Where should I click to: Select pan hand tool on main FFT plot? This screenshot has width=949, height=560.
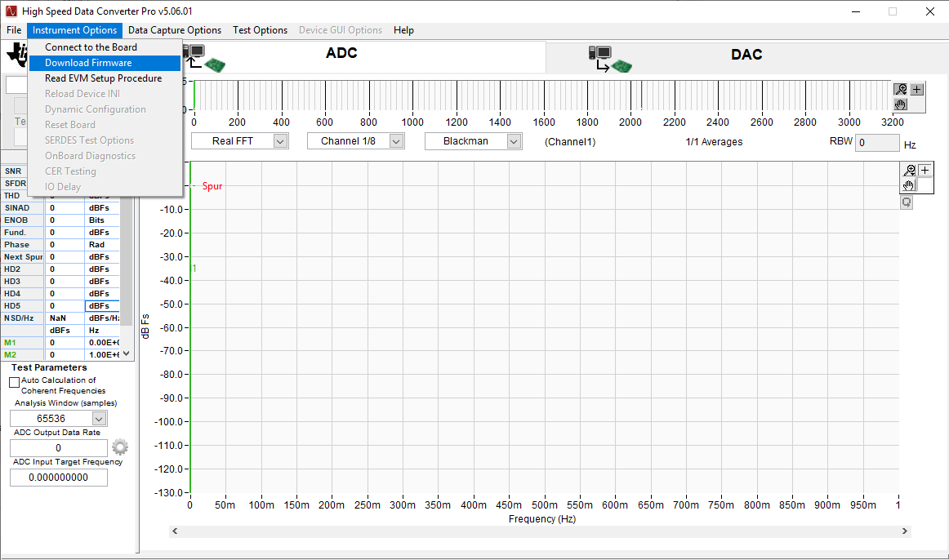coord(909,185)
